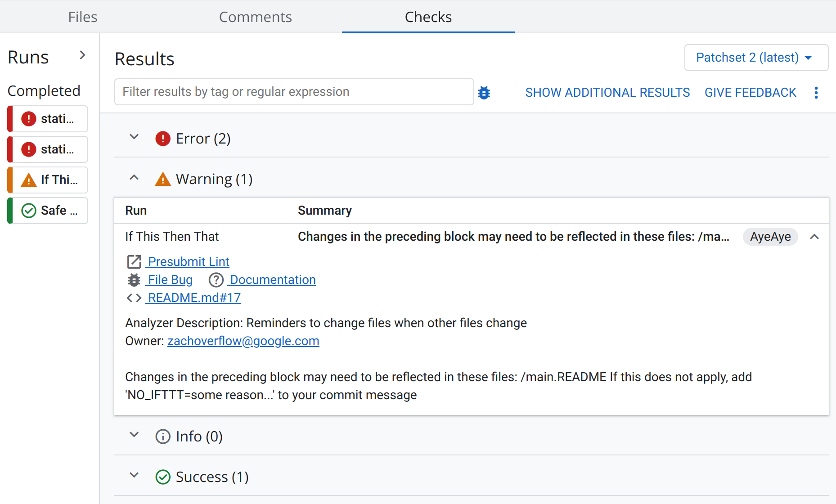Click Show Additional Results button
Image resolution: width=836 pixels, height=504 pixels.
pyautogui.click(x=607, y=93)
